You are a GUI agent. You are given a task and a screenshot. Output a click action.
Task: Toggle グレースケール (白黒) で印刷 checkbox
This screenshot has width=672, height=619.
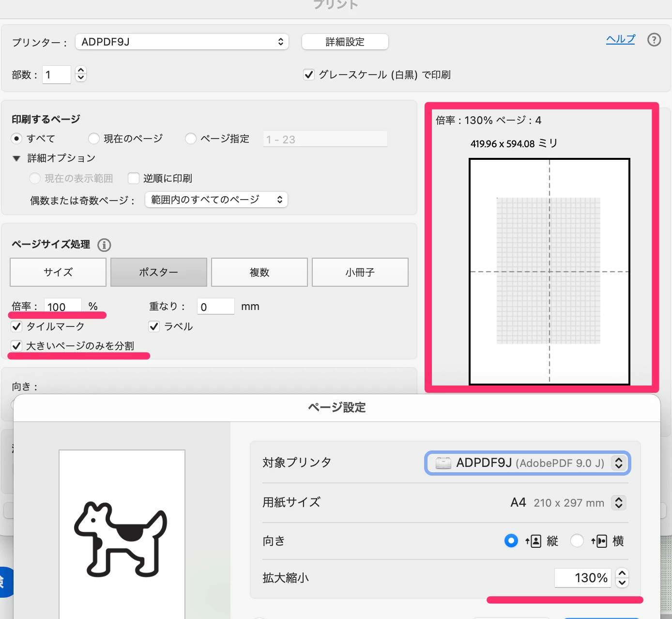pyautogui.click(x=309, y=75)
